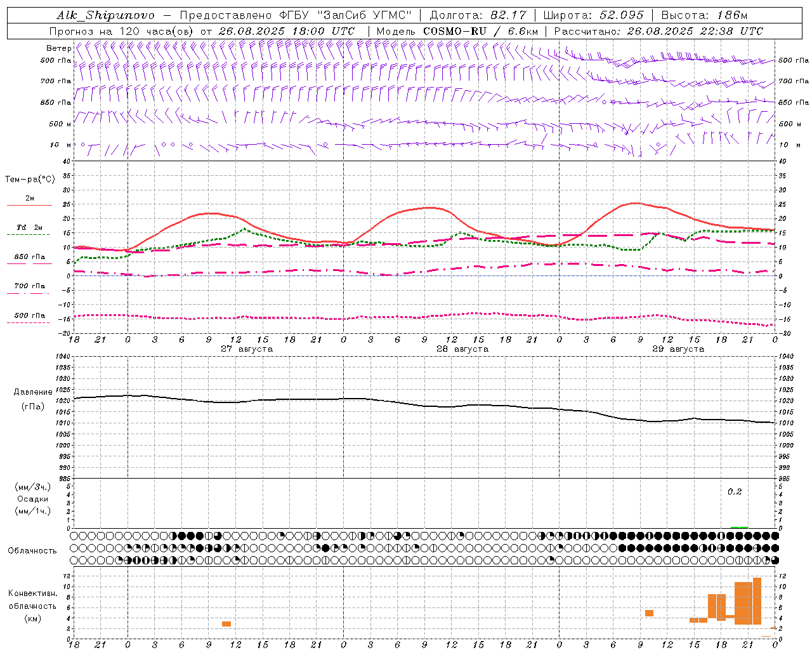
Task: Click the Давление panel label
Action: coord(33,392)
